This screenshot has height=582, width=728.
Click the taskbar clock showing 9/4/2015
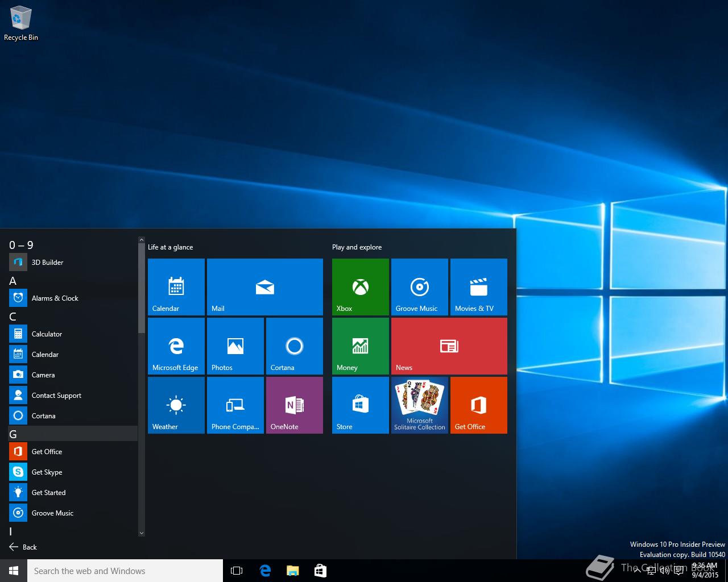coord(705,570)
